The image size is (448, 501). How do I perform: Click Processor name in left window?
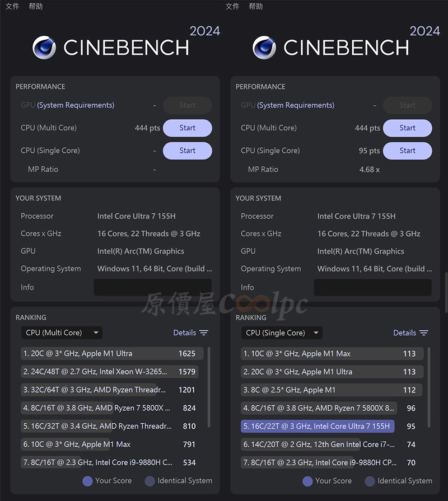tap(137, 216)
